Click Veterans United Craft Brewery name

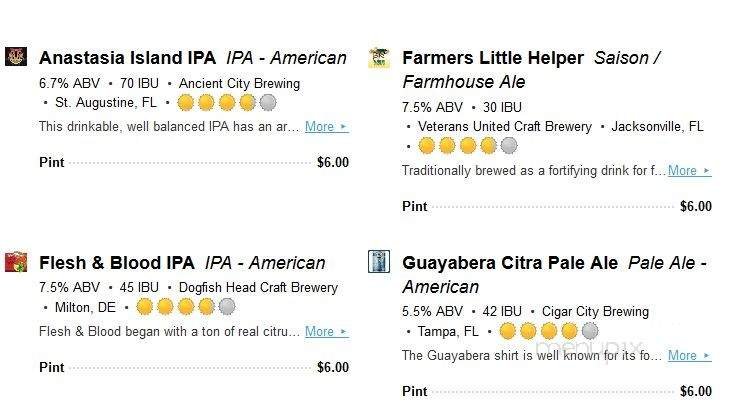click(504, 127)
